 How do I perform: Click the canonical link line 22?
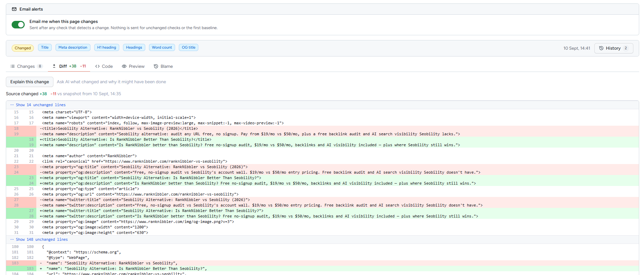tap(322, 161)
